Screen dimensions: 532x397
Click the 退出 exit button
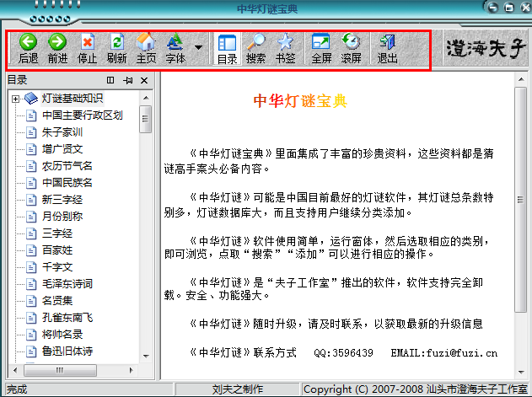387,49
